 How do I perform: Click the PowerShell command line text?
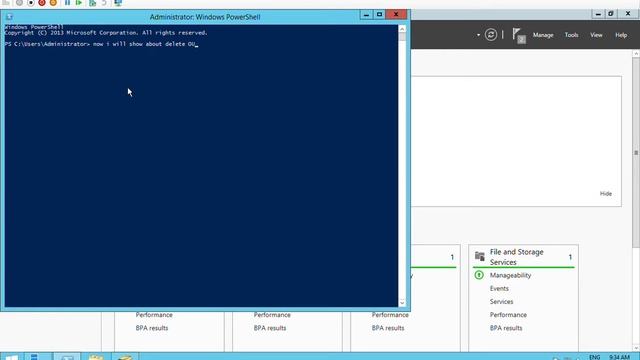[101, 44]
